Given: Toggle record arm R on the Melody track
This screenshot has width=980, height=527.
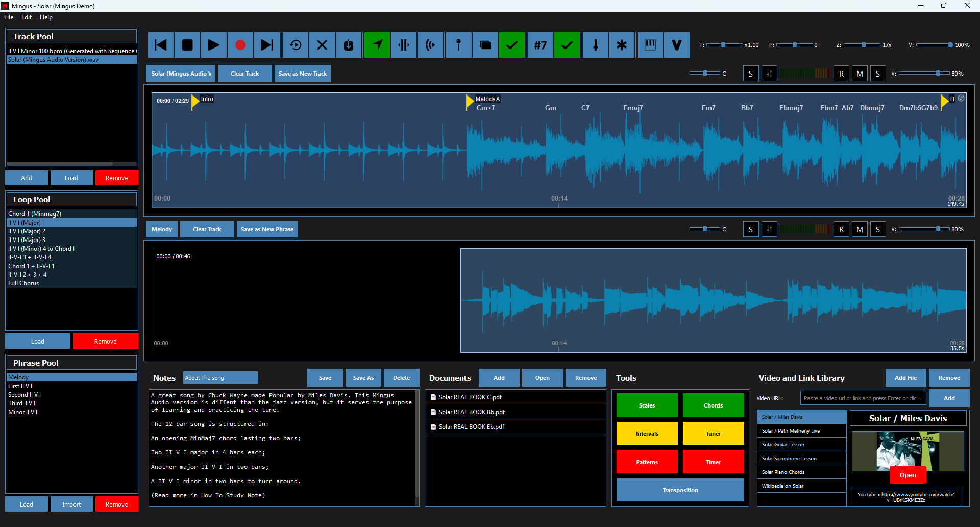Looking at the screenshot, I should tap(841, 229).
